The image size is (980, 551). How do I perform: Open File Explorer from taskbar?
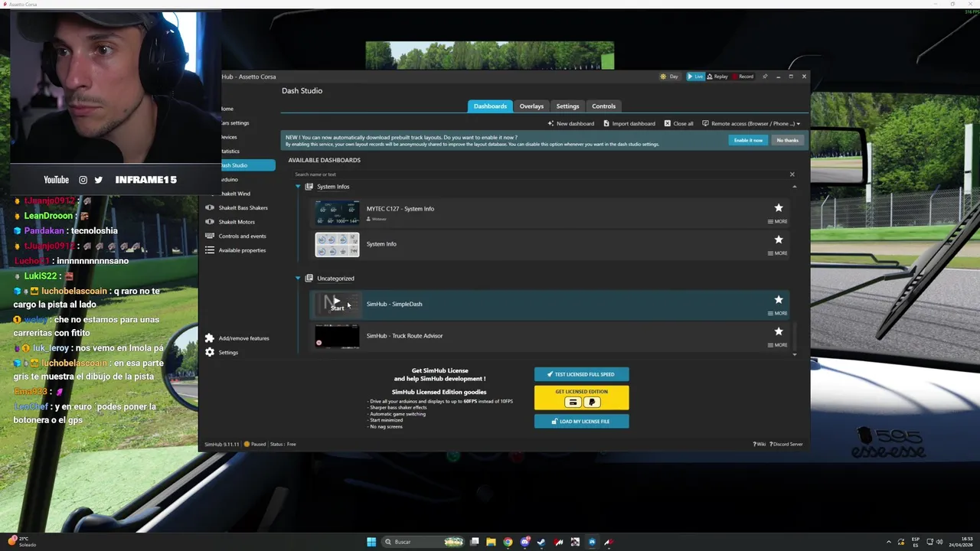click(491, 542)
